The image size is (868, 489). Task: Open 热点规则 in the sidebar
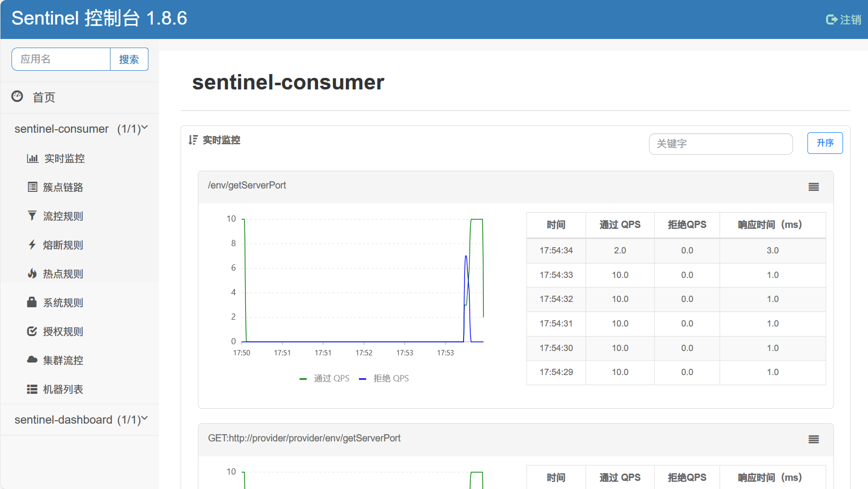click(63, 274)
